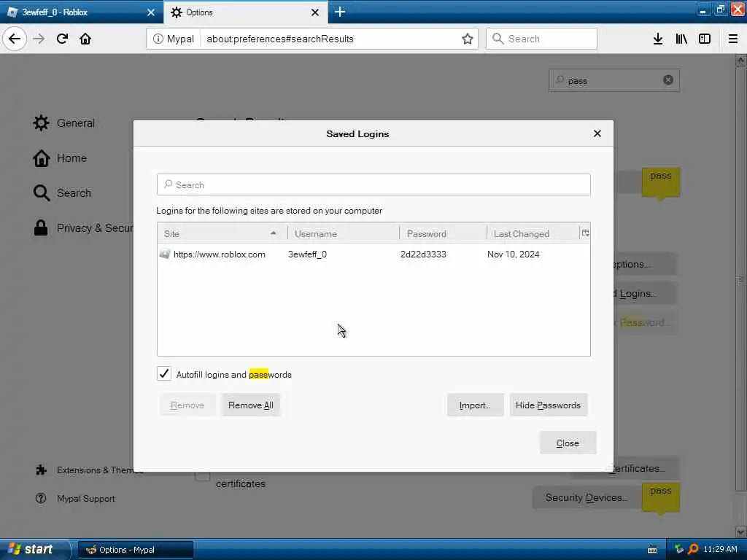747x560 pixels.
Task: Sort logins by Last Changed column
Action: click(x=533, y=233)
